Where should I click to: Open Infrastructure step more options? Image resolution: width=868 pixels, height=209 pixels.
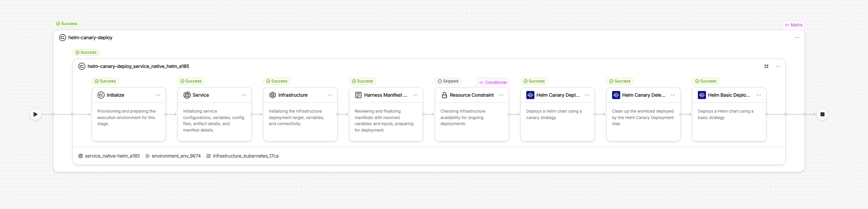pyautogui.click(x=330, y=95)
